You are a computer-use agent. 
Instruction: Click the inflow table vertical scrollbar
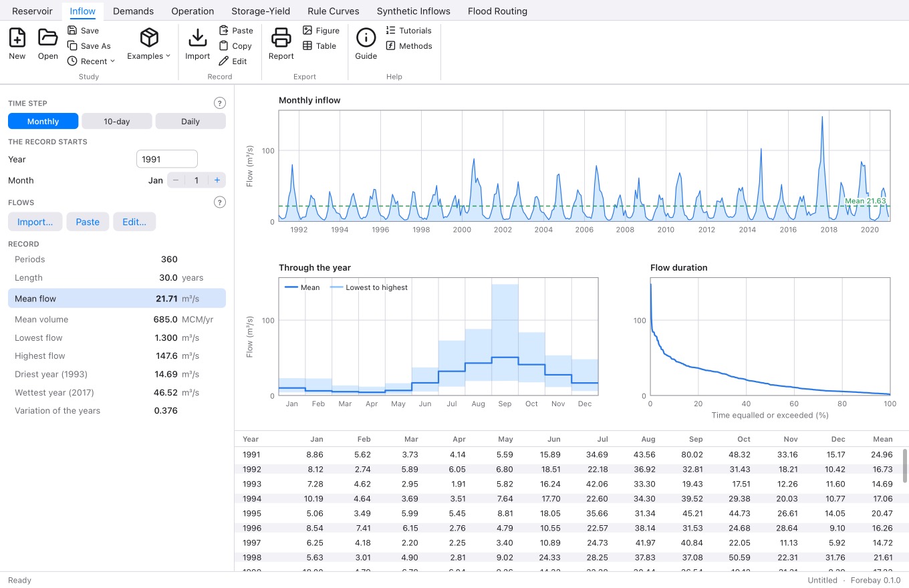click(906, 465)
